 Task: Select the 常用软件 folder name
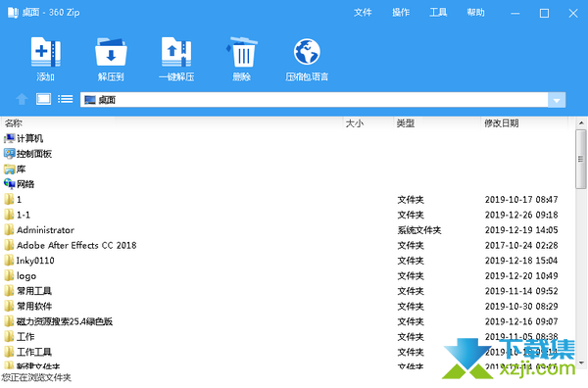pos(34,307)
